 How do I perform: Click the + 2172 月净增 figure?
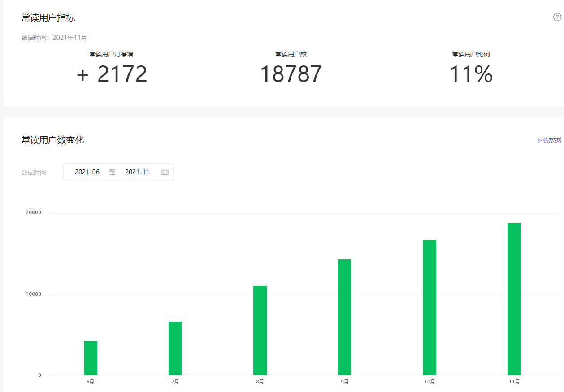click(x=112, y=74)
